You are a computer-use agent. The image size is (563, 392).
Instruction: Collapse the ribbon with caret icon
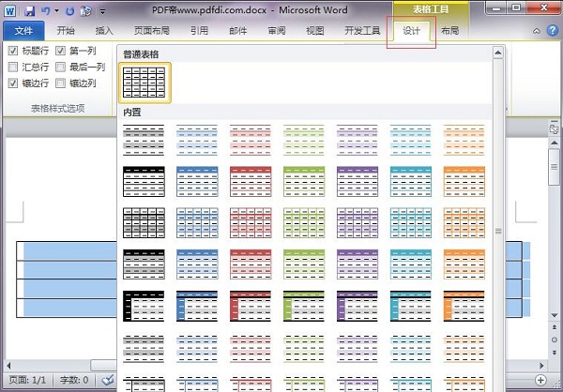[x=537, y=31]
